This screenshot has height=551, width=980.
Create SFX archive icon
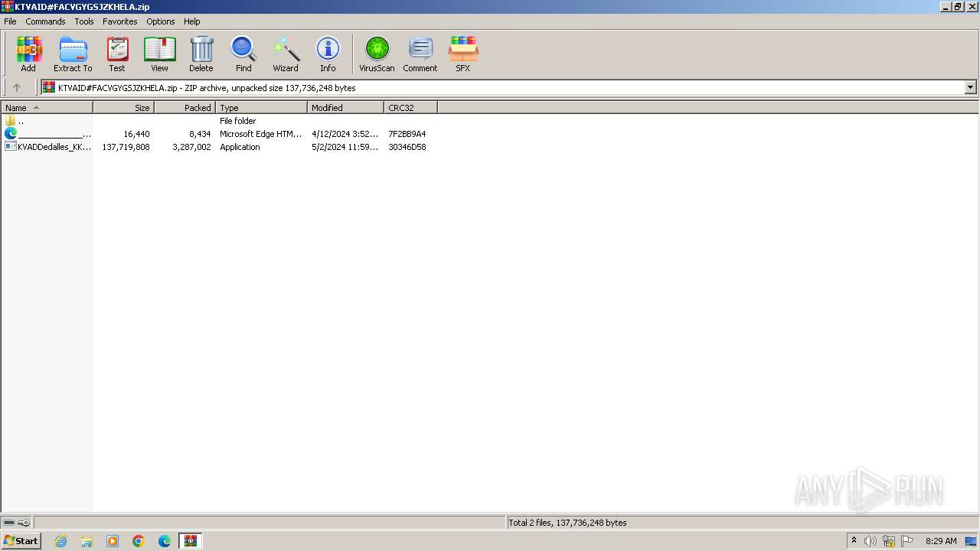(x=463, y=54)
